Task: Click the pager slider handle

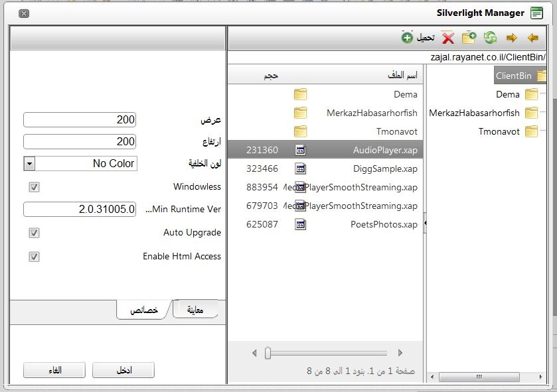Action: [x=268, y=353]
